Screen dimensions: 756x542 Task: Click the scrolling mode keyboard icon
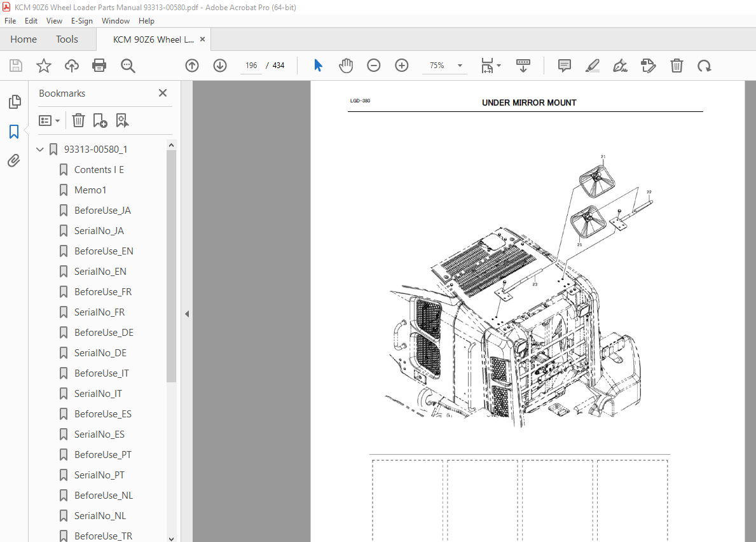point(523,66)
